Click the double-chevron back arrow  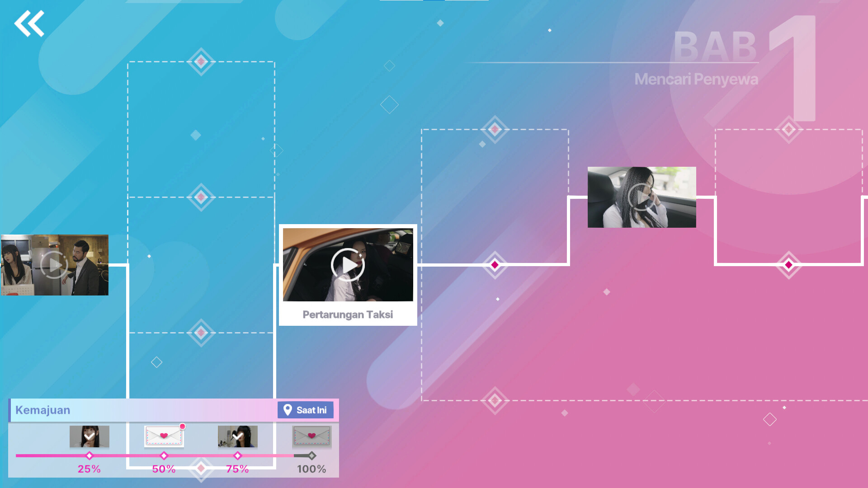(x=29, y=23)
